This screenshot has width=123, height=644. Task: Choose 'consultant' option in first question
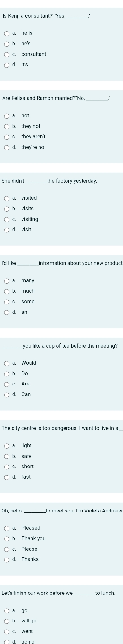click(x=7, y=54)
